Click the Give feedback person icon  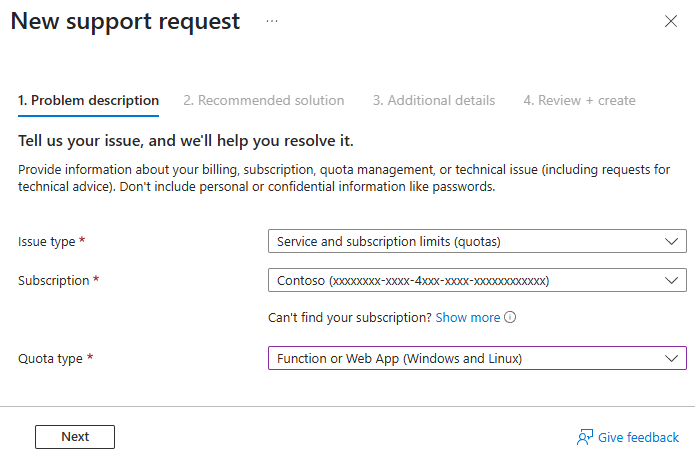pos(585,437)
